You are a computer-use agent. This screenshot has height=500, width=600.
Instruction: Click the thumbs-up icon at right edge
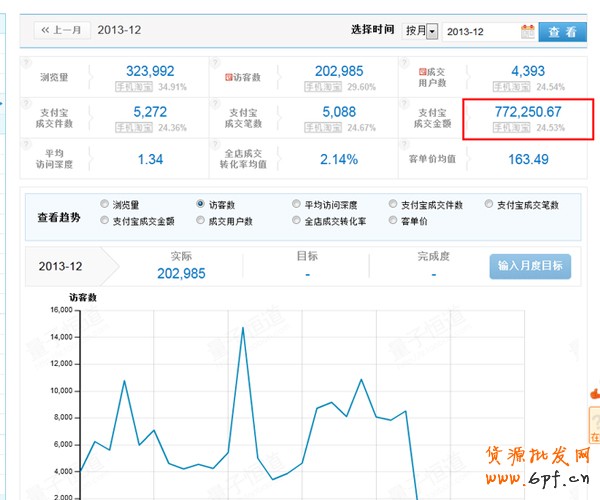(595, 393)
